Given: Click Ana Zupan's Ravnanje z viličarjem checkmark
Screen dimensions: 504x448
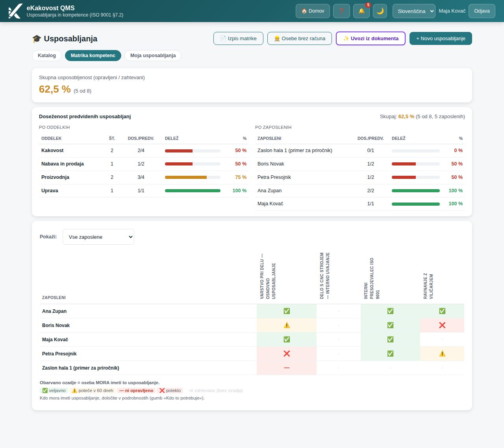Looking at the screenshot, I should (x=442, y=311).
